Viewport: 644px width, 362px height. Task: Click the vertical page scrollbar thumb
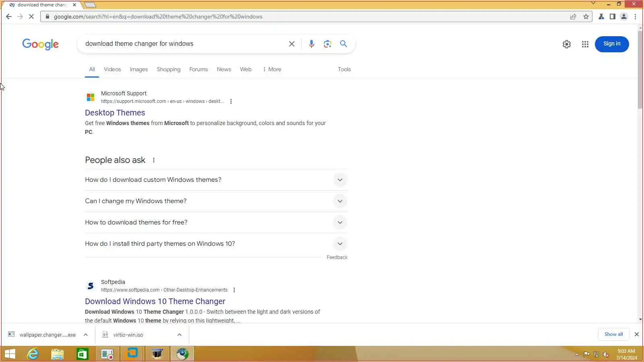640,69
